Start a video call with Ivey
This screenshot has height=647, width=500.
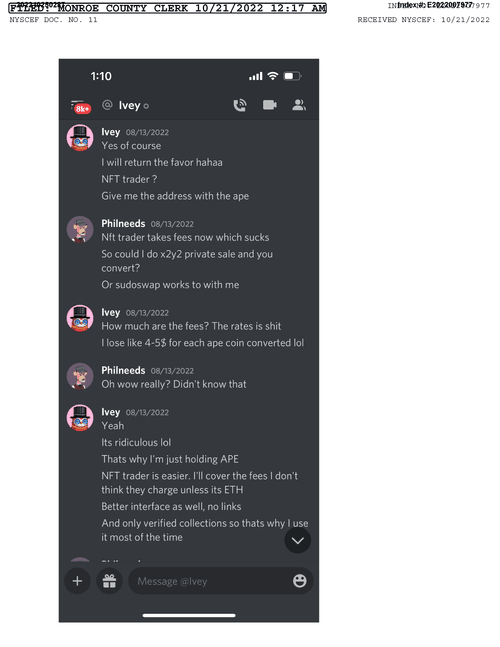270,105
